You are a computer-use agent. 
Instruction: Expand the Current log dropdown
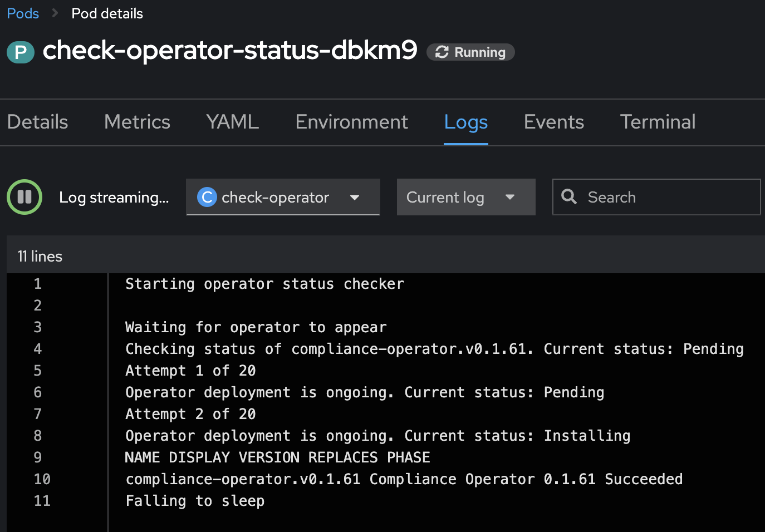465,197
